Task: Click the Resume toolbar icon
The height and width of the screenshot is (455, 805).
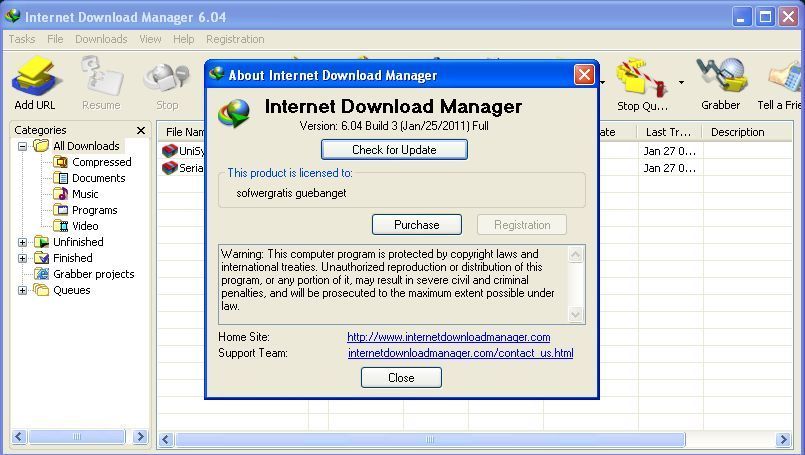Action: (x=101, y=76)
